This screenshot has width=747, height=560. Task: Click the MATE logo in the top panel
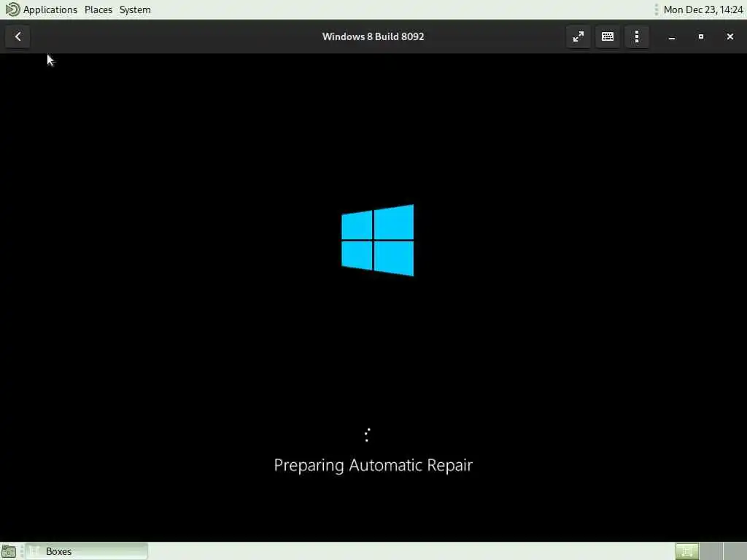coord(12,9)
